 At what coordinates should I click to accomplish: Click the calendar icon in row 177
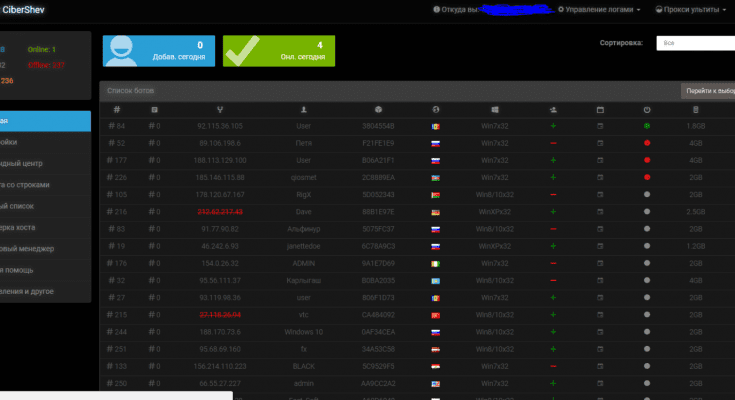pos(600,159)
